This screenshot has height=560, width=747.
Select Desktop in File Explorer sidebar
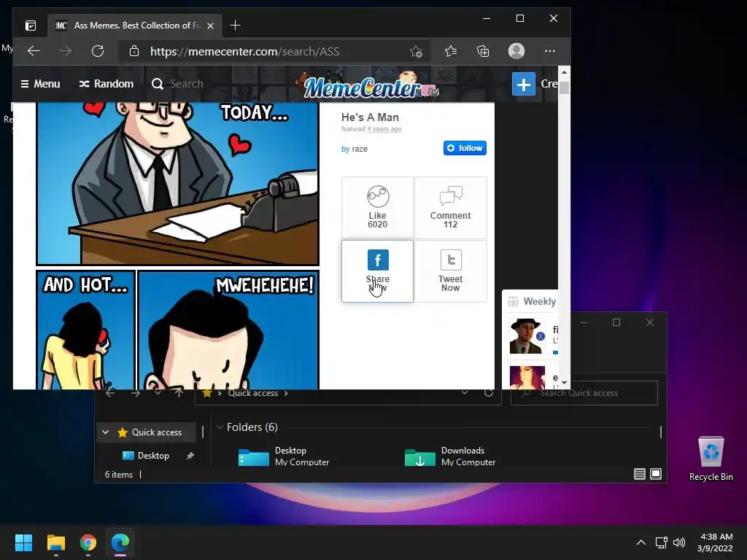(x=153, y=456)
